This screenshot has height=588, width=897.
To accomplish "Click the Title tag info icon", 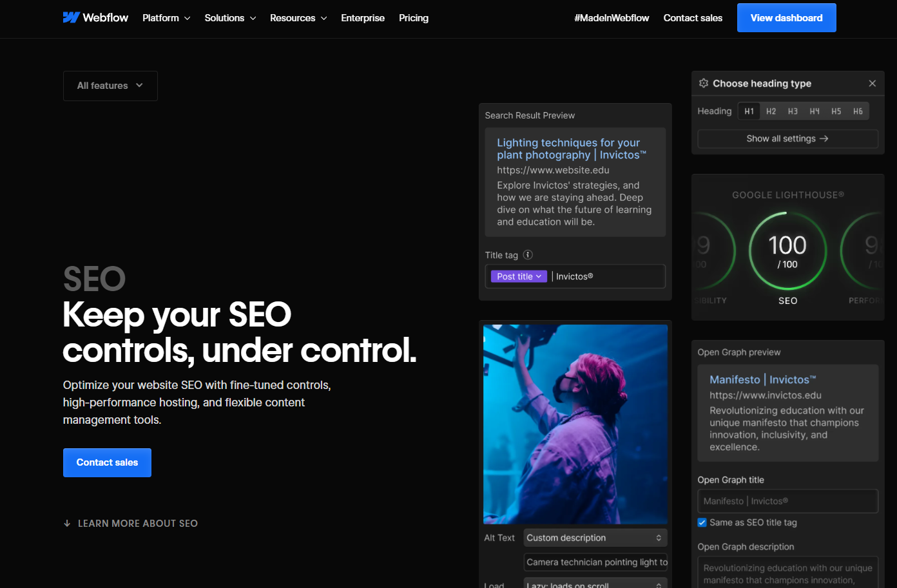I will point(528,255).
